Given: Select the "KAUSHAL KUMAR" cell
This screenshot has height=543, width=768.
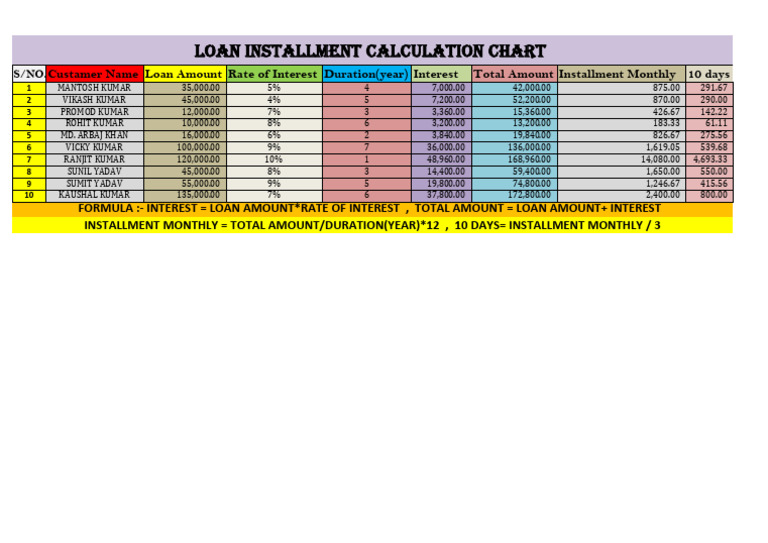Looking at the screenshot, I should click(x=95, y=195).
